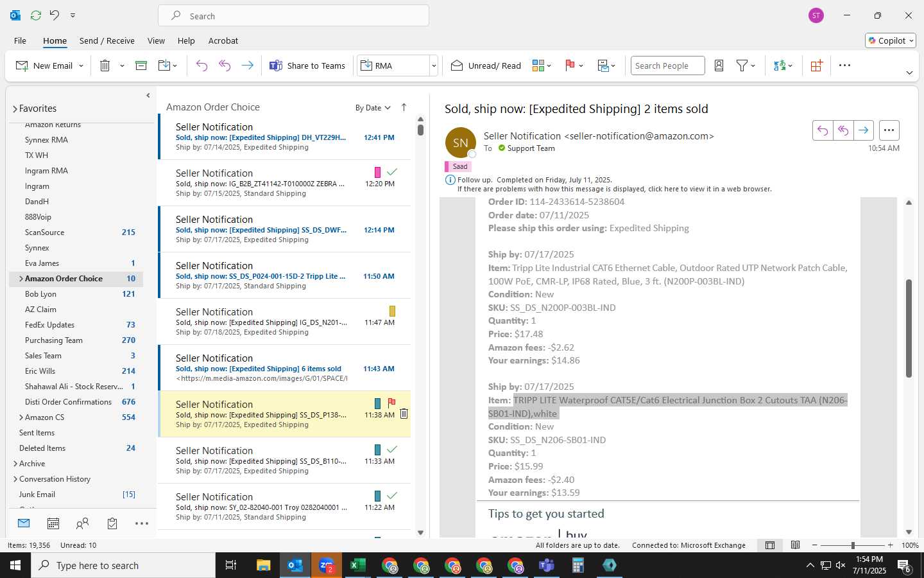The width and height of the screenshot is (924, 578).
Task: Click the Delete trash icon in ribbon
Action: click(x=105, y=66)
